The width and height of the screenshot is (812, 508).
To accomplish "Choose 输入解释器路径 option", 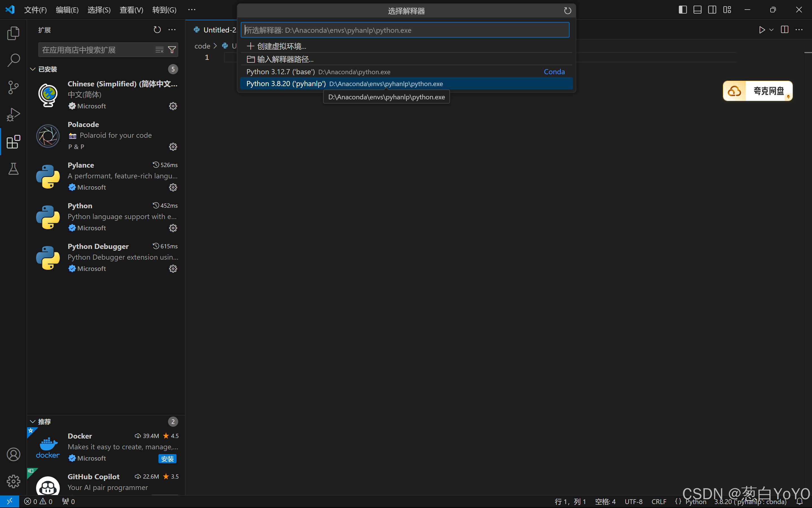I will tap(406, 59).
